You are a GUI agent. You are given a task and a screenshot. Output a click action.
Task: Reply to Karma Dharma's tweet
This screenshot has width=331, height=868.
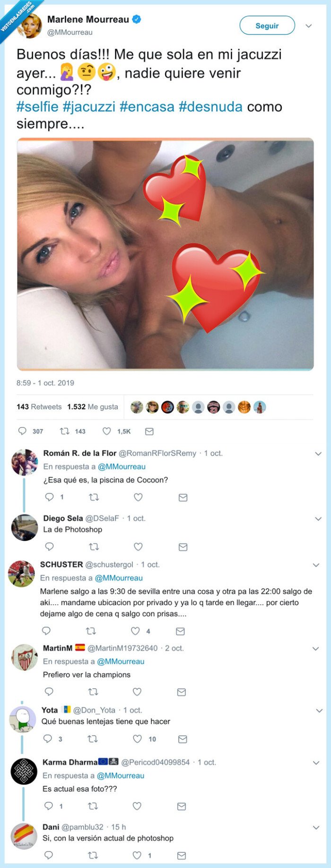coord(48,806)
